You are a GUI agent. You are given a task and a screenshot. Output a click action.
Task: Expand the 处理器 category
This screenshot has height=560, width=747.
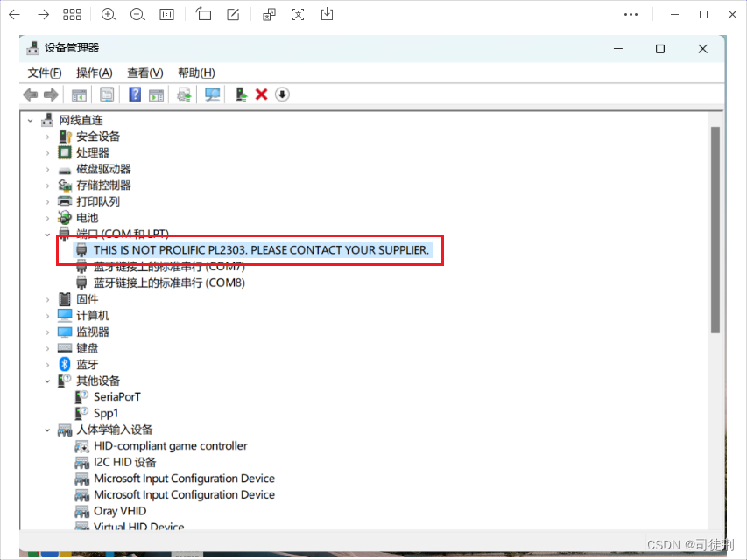click(47, 153)
